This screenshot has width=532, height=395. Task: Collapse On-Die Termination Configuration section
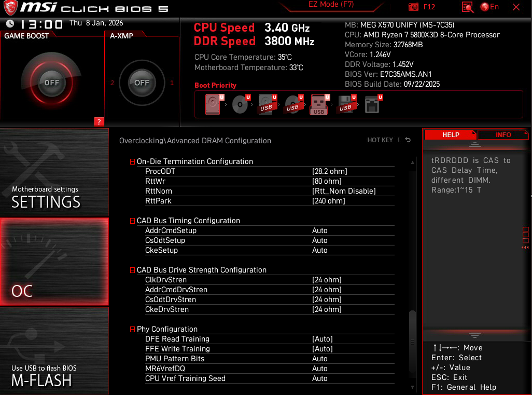(x=132, y=161)
